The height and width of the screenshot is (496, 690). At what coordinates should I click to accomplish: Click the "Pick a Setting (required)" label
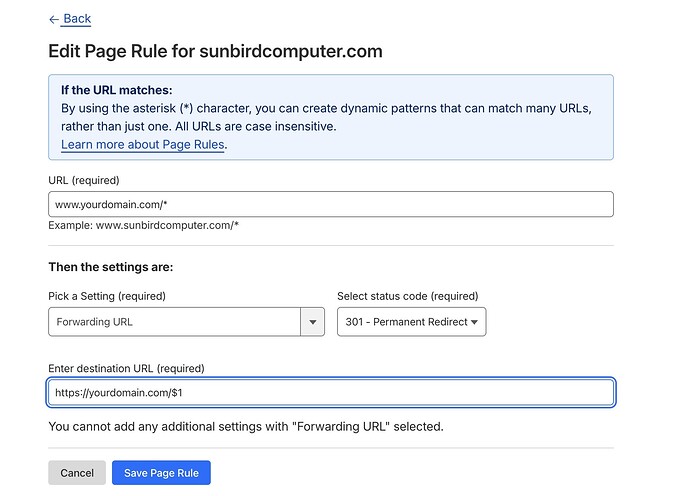(x=107, y=296)
